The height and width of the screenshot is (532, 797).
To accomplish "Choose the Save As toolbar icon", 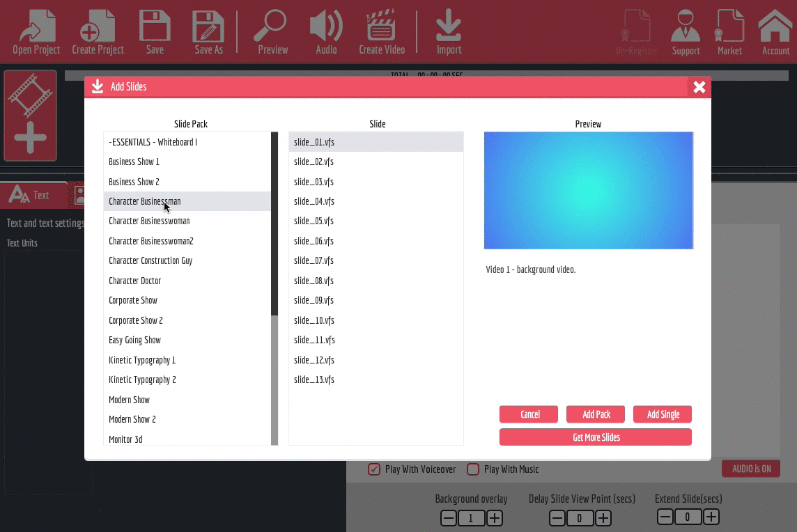I will [x=208, y=31].
